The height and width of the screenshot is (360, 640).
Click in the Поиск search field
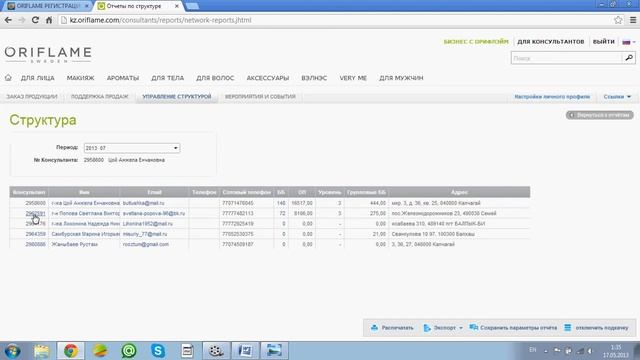(567, 58)
